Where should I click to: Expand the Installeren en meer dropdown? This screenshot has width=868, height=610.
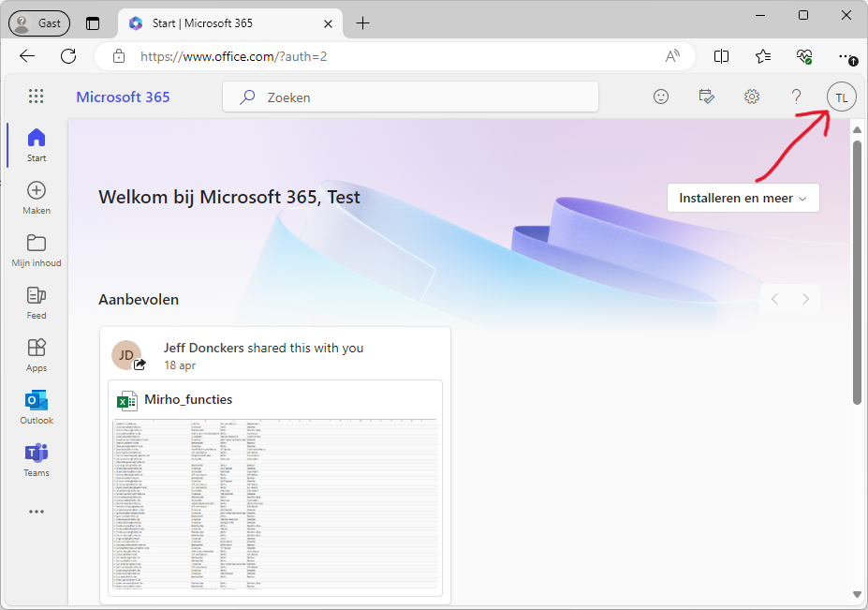tap(743, 198)
